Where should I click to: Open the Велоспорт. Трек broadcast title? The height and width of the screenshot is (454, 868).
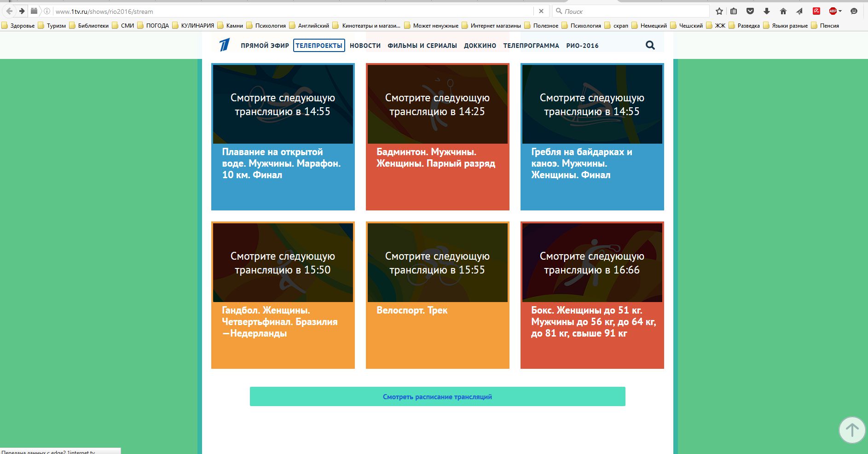tap(412, 310)
